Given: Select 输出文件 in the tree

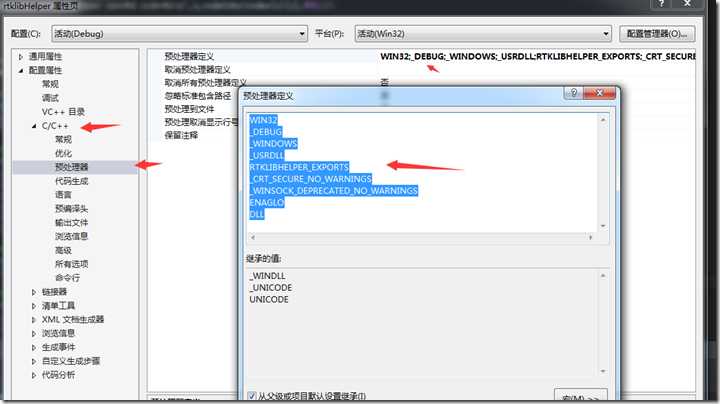Looking at the screenshot, I should click(71, 223).
